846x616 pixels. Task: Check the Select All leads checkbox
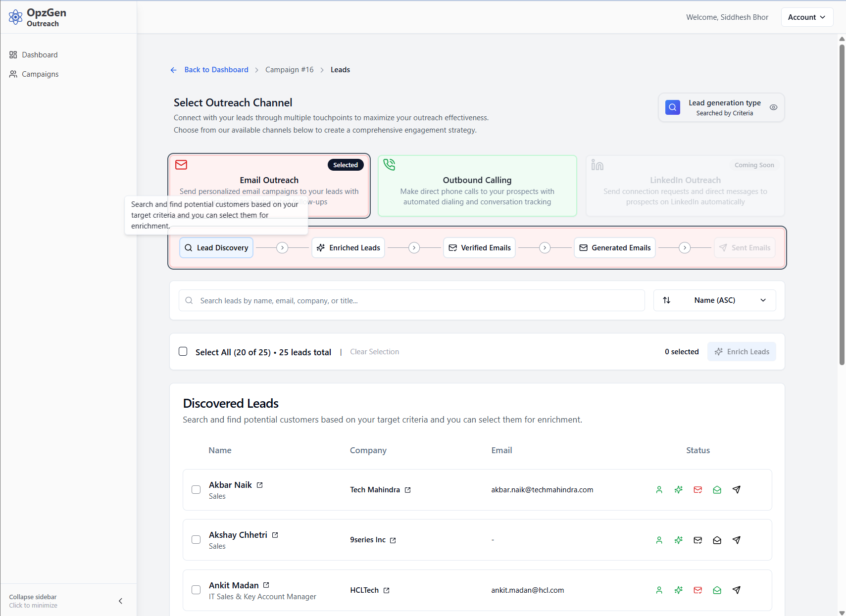tap(183, 351)
